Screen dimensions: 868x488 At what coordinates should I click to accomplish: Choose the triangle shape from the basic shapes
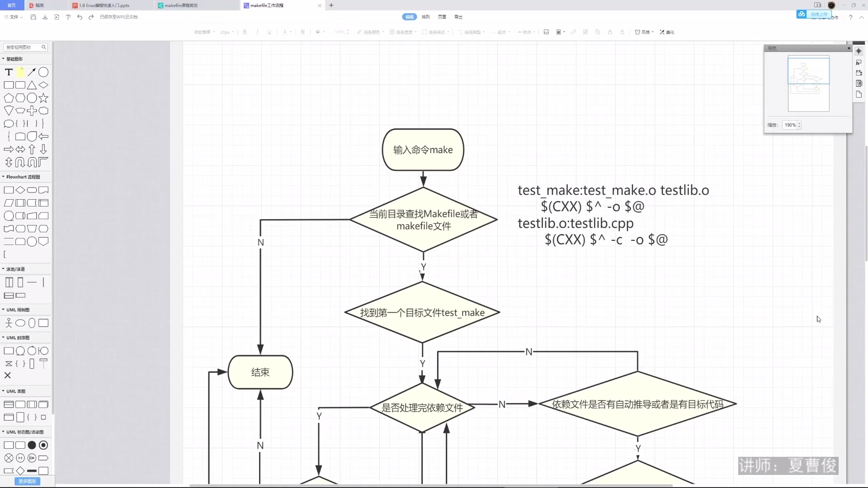(x=32, y=85)
